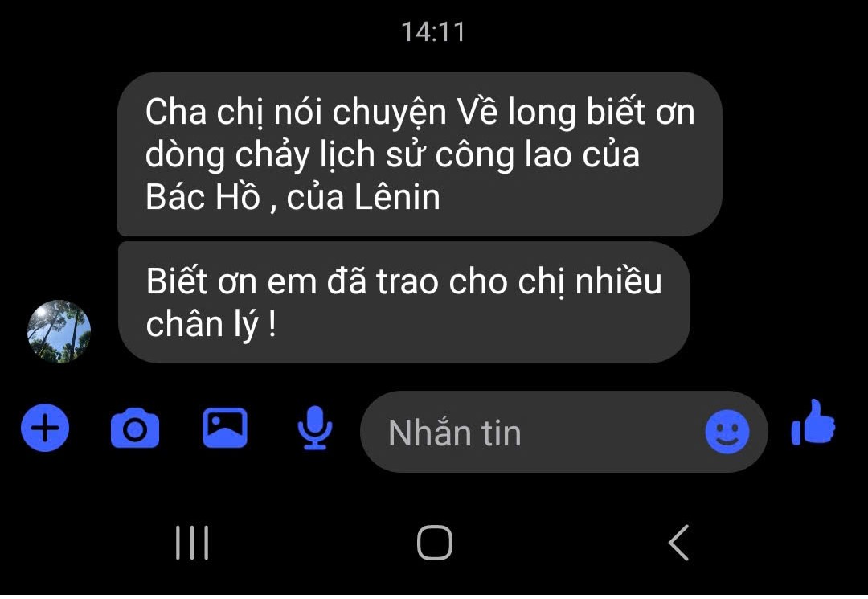Open the photo gallery picker icon
The width and height of the screenshot is (868, 599).
click(225, 428)
